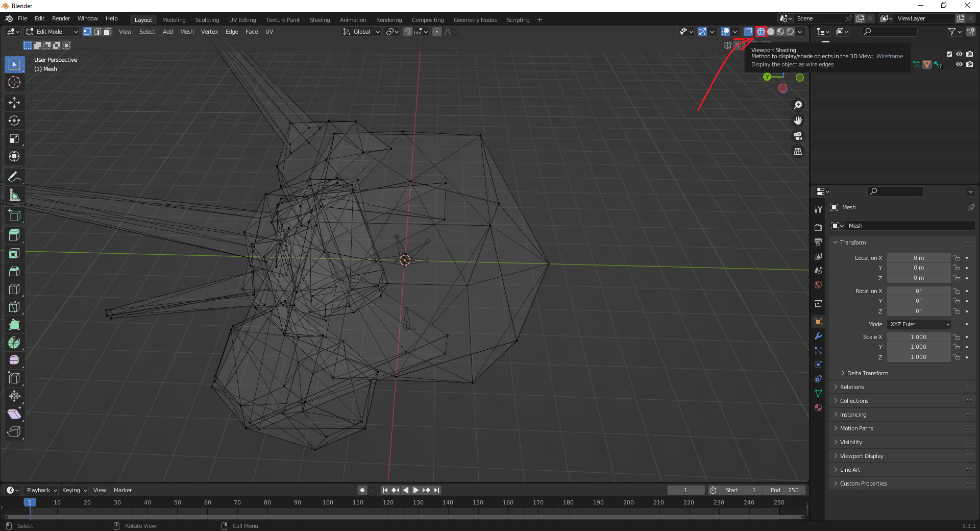The height and width of the screenshot is (531, 980).
Task: Turn on auto keying record button
Action: point(362,490)
